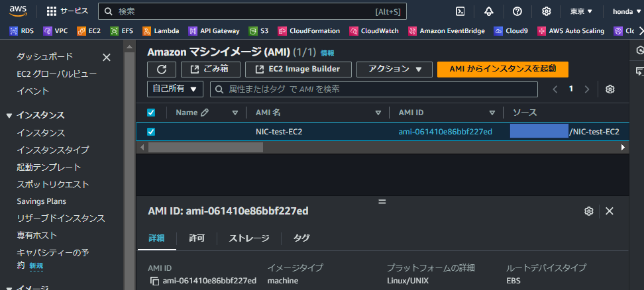Viewport: 644px width, 290px height.
Task: Open the AWS Auto Scaling favorite shortcut
Action: click(571, 30)
